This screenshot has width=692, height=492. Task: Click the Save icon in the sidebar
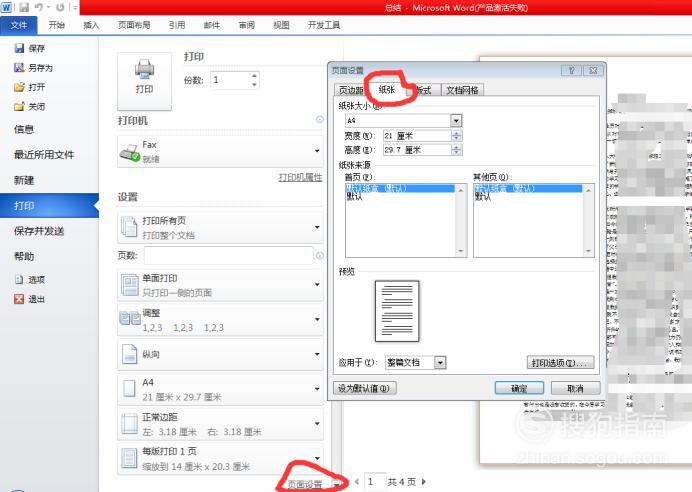19,48
